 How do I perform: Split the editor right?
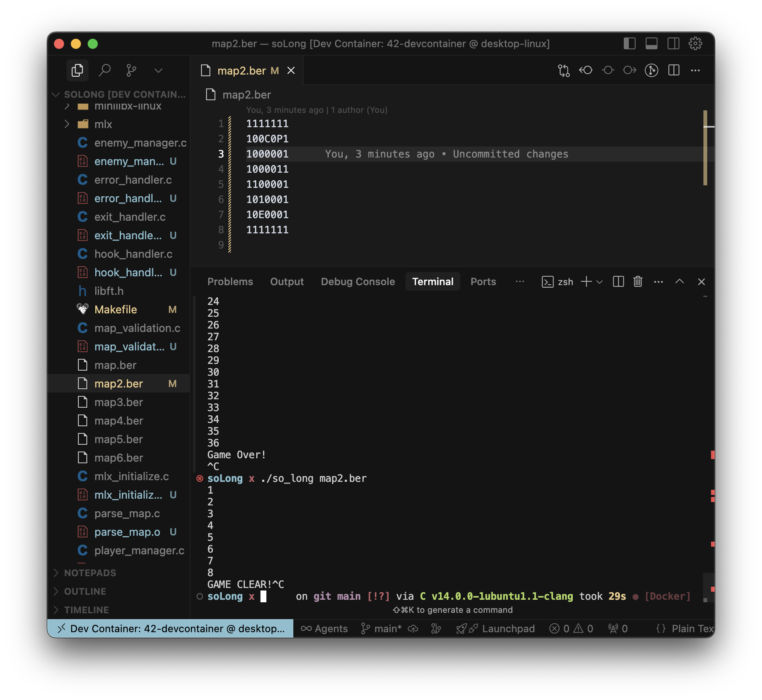coord(673,70)
